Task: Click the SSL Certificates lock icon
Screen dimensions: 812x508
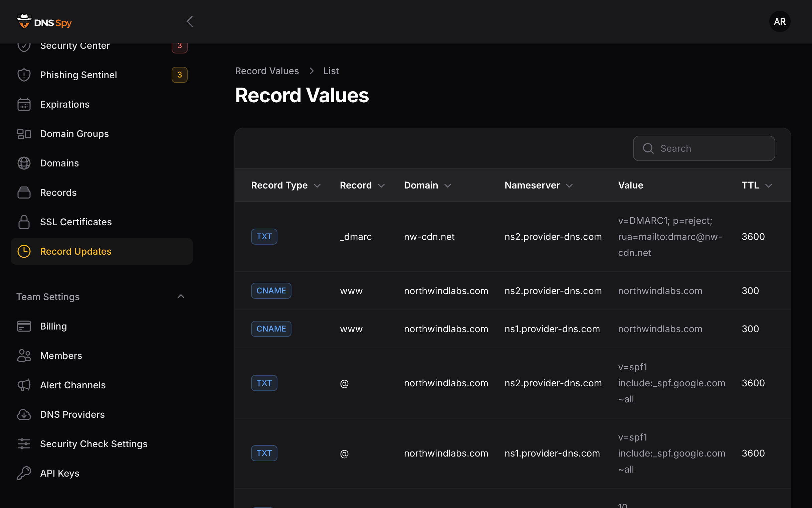Action: coord(24,222)
